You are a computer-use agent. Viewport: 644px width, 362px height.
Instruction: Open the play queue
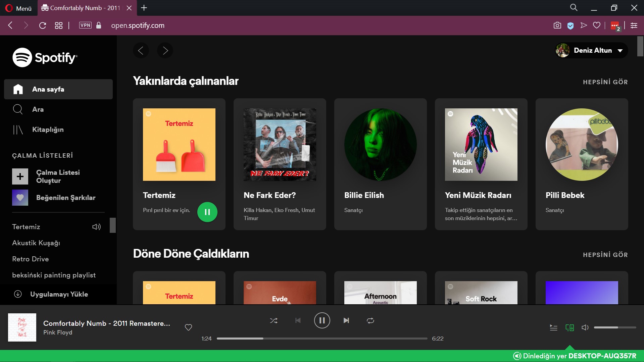[553, 327]
